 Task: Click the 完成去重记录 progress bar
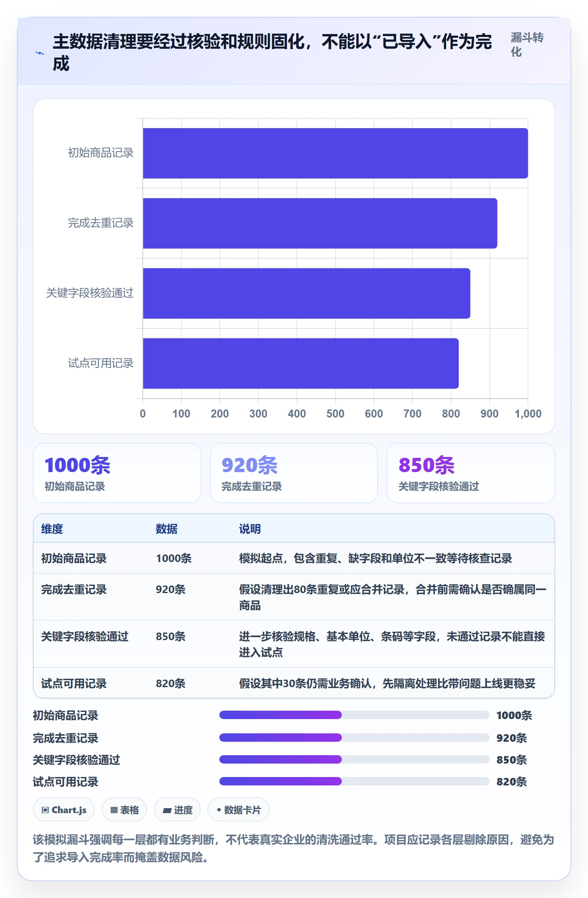[x=354, y=738]
